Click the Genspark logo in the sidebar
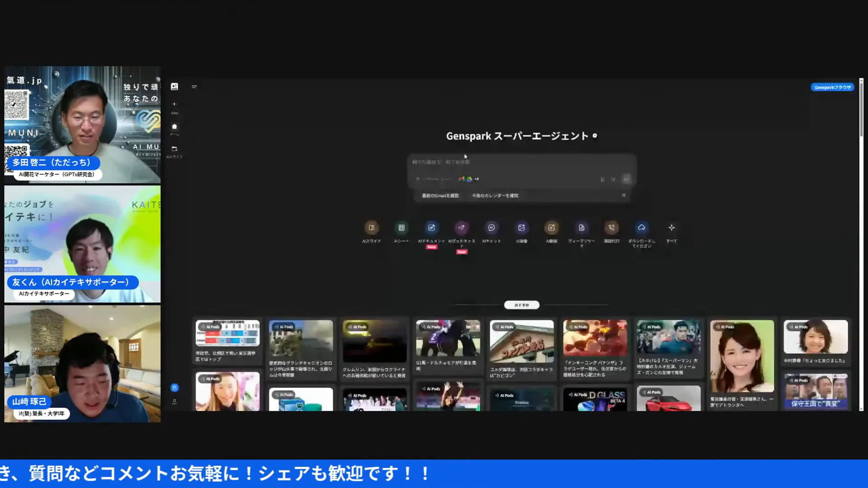The height and width of the screenshot is (488, 868). pyautogui.click(x=175, y=86)
